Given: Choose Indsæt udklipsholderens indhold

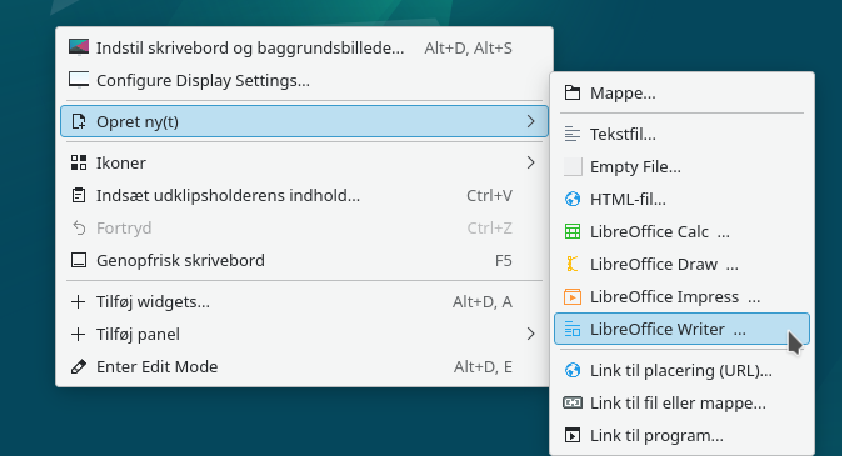Looking at the screenshot, I should (x=304, y=195).
